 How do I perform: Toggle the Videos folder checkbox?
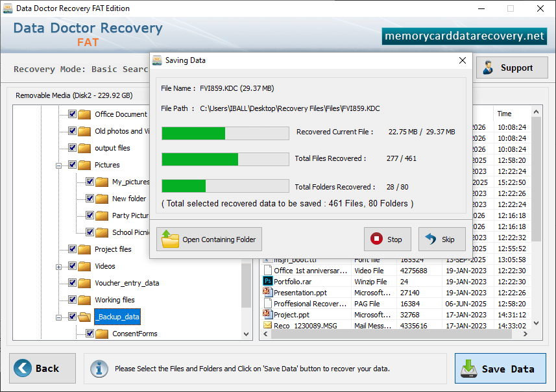[x=72, y=265]
